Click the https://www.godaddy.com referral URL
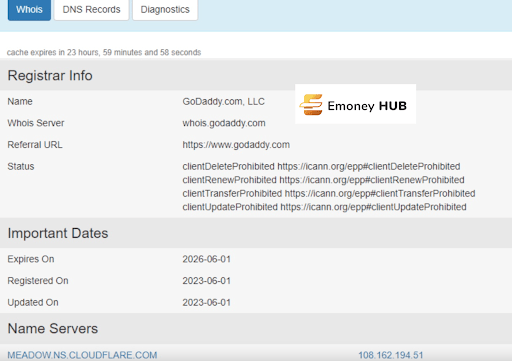Screen dimensions: 512x361 [236, 145]
